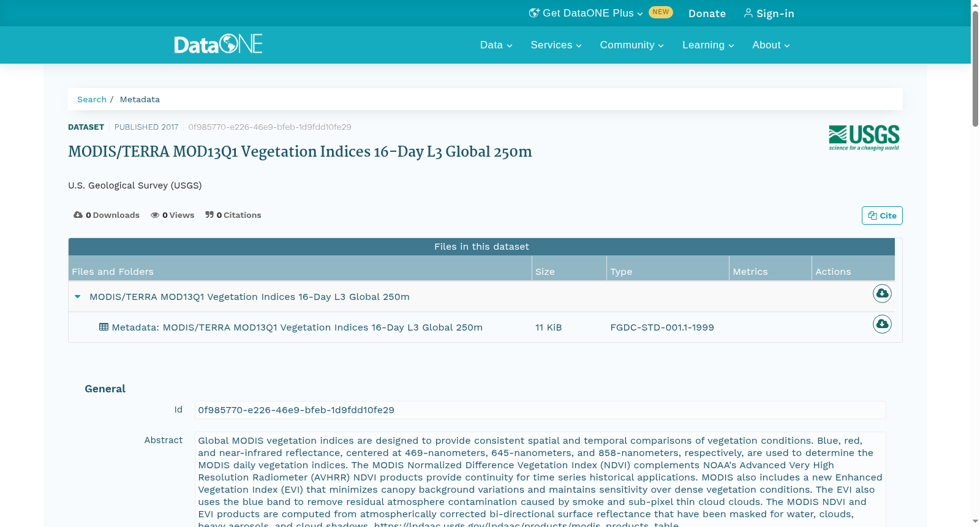Follow the Search breadcrumb link

[x=92, y=99]
